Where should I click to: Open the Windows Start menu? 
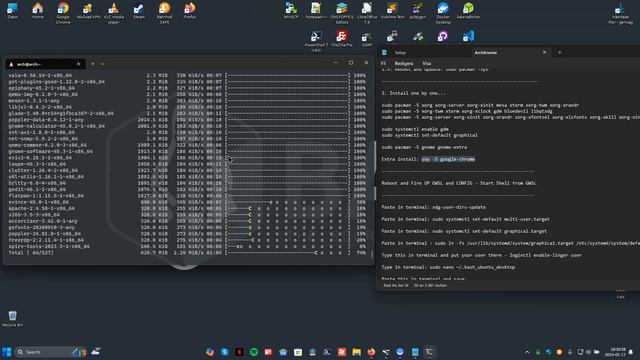(7, 352)
